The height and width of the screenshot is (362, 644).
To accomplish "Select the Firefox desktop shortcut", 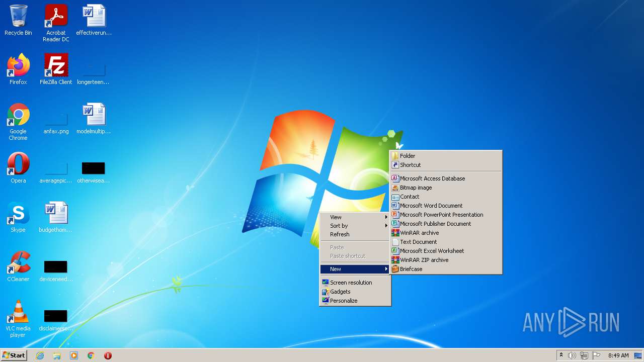I will click(x=18, y=69).
